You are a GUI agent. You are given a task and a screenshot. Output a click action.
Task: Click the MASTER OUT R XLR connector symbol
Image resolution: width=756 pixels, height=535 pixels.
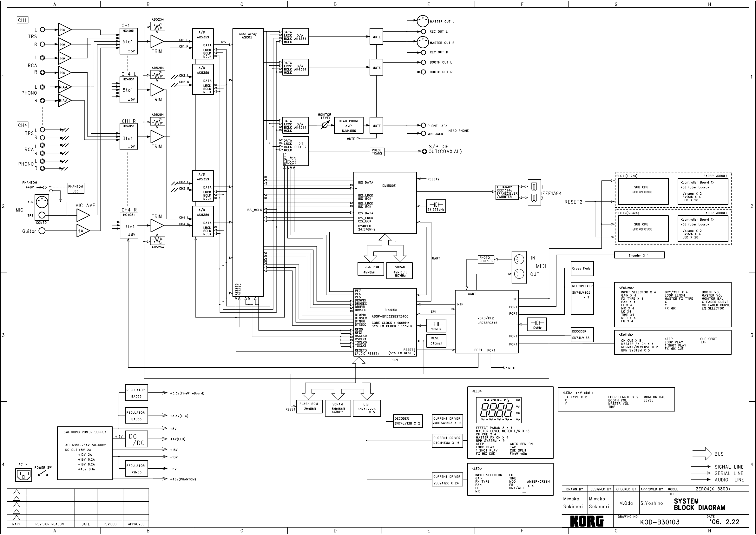[423, 42]
